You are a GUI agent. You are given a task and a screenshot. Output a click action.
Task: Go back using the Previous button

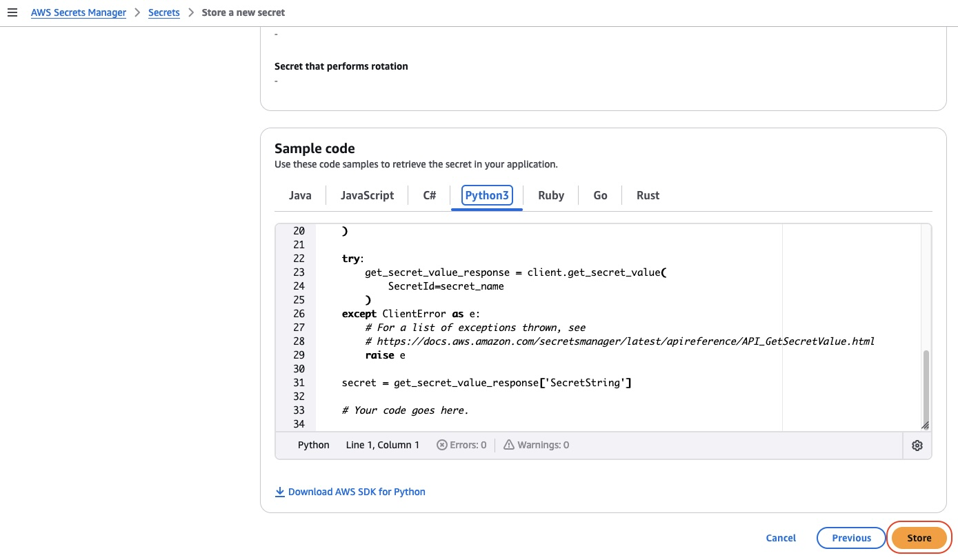[851, 537]
